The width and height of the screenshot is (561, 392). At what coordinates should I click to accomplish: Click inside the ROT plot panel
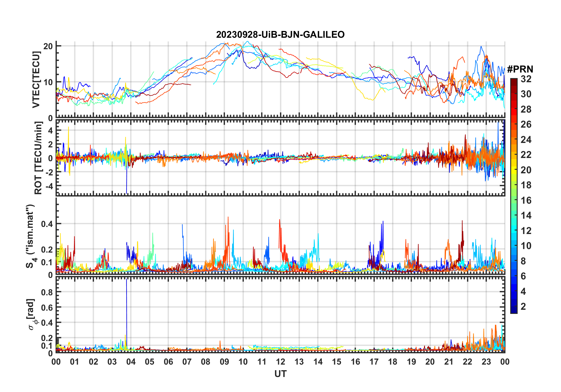[280, 157]
